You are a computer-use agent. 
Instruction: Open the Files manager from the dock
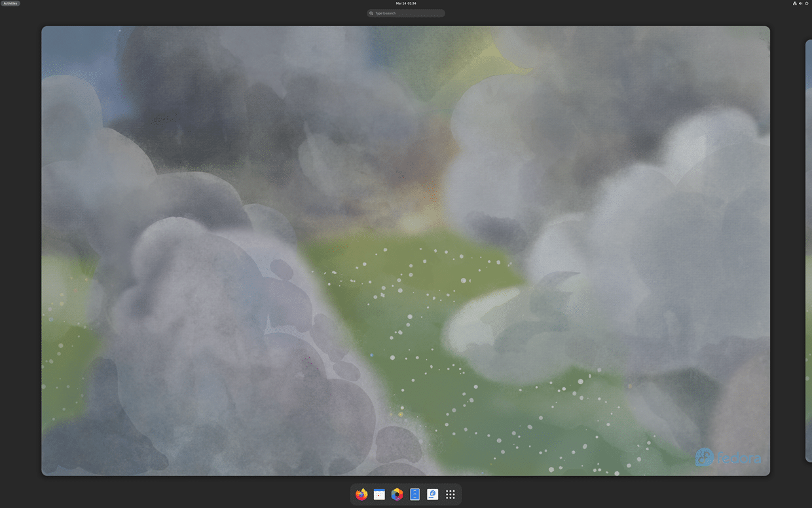click(x=415, y=495)
